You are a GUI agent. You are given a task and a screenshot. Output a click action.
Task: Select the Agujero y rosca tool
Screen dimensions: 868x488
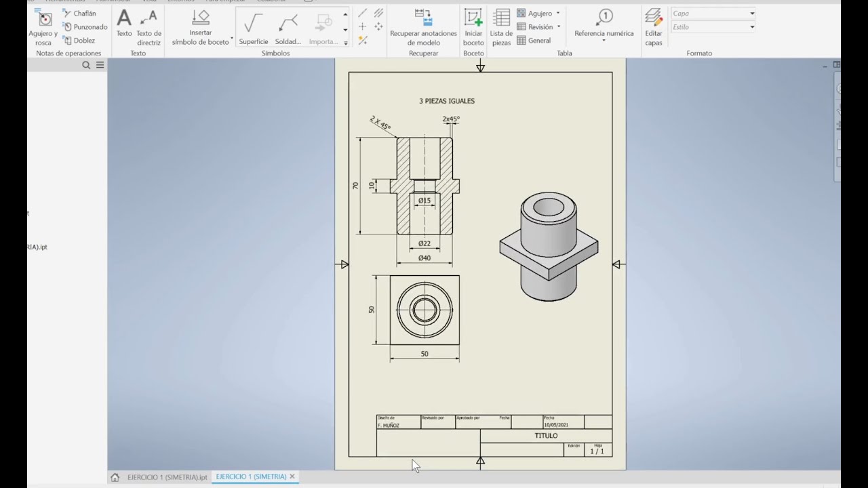(x=43, y=28)
